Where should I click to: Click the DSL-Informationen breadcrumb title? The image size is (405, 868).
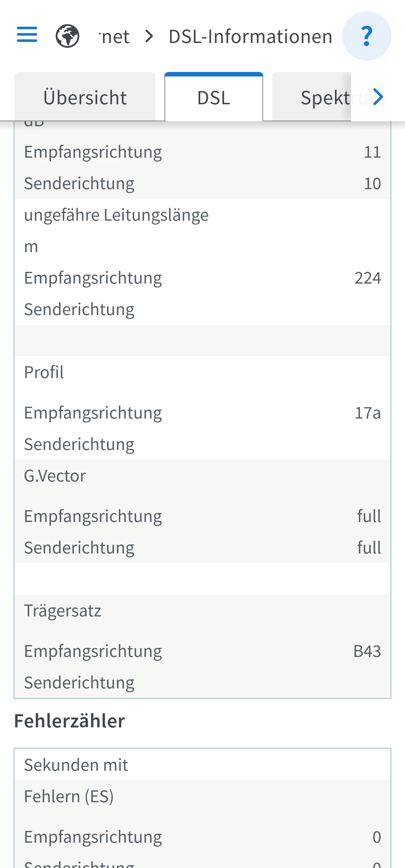(250, 36)
